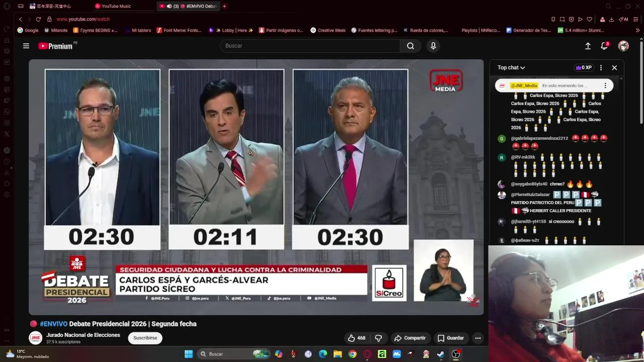This screenshot has height=362, width=644.
Task: Click the pinned @JNE_Media chat message
Action: pos(554,85)
